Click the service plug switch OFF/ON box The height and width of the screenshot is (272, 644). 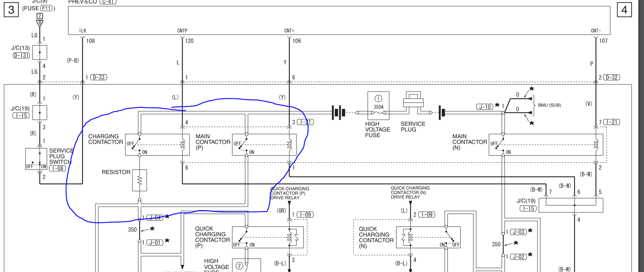tap(36, 159)
